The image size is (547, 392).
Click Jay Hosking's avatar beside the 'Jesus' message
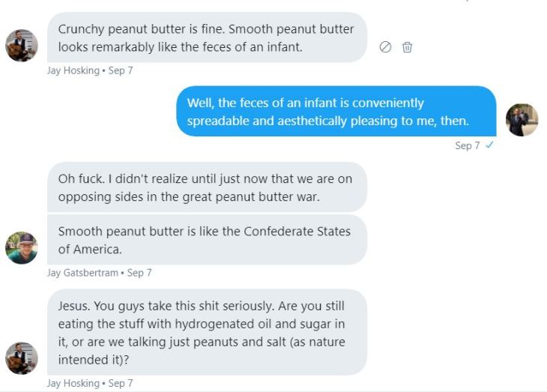tap(22, 358)
